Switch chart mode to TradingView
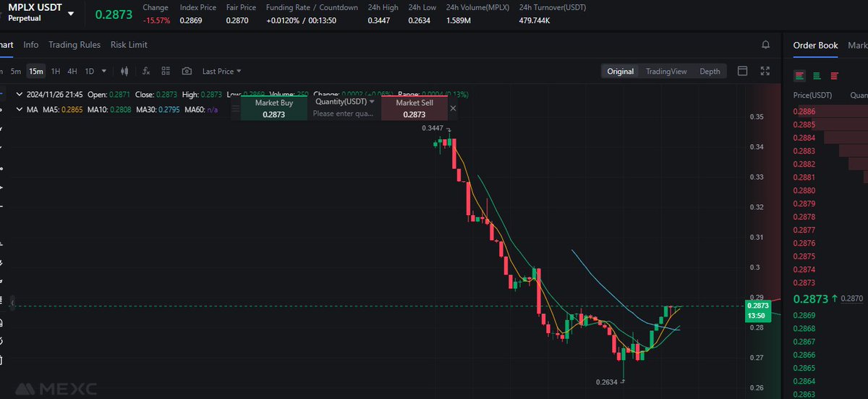This screenshot has height=399, width=868. pos(665,71)
